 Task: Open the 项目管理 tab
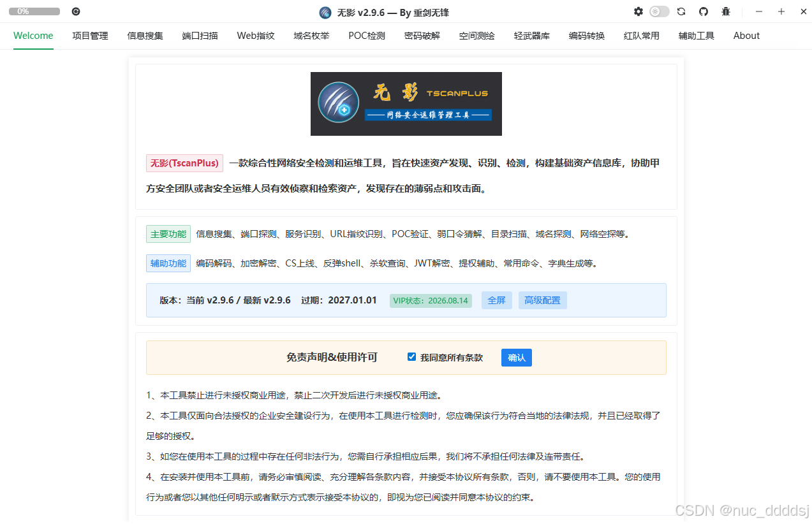(91, 36)
